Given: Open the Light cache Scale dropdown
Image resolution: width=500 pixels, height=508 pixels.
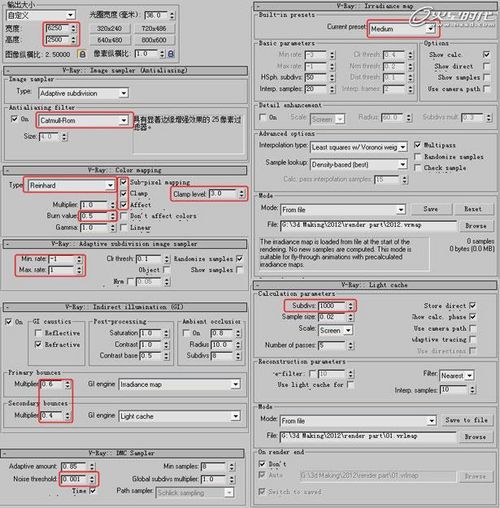Looking at the screenshot, I should (x=348, y=330).
